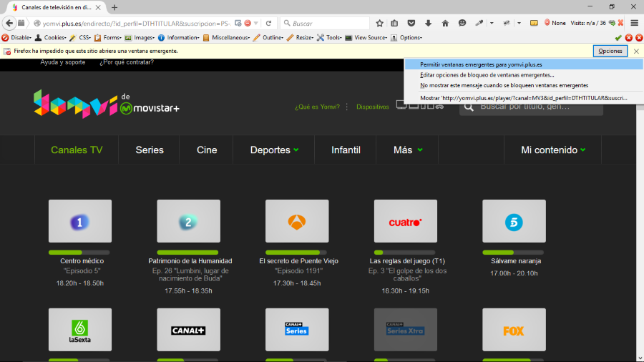Open the Tools dropdown on the developer toolbar
This screenshot has width=644, height=362.
coord(329,38)
